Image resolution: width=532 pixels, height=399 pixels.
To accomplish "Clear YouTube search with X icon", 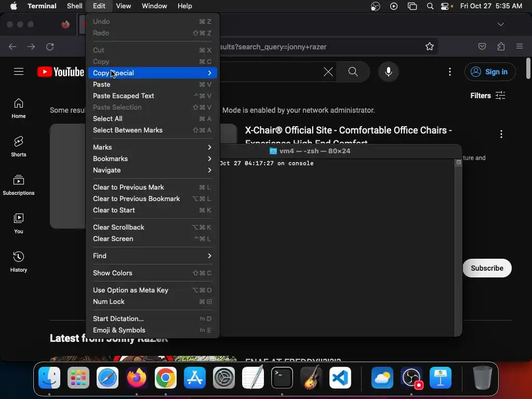I will click(328, 72).
